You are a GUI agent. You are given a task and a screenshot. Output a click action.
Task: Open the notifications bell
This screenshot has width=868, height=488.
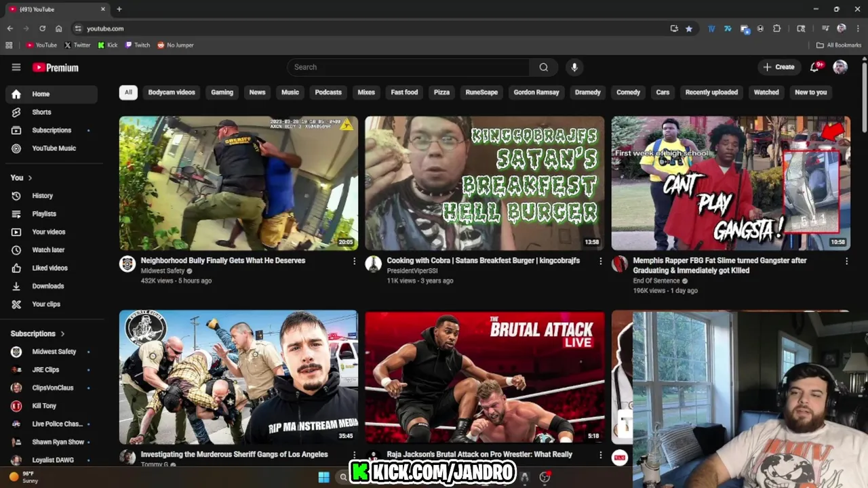[815, 67]
